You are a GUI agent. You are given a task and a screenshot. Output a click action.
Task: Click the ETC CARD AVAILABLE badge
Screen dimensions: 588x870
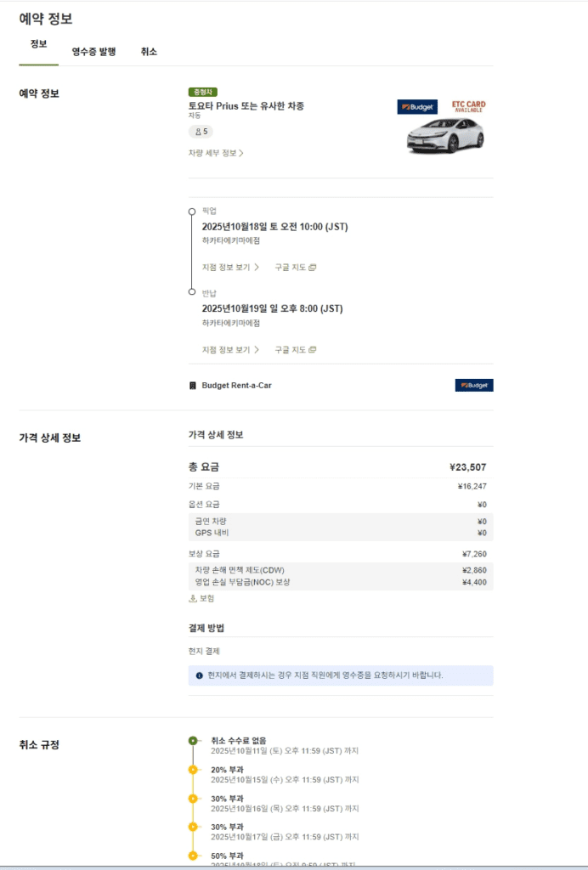(x=469, y=107)
